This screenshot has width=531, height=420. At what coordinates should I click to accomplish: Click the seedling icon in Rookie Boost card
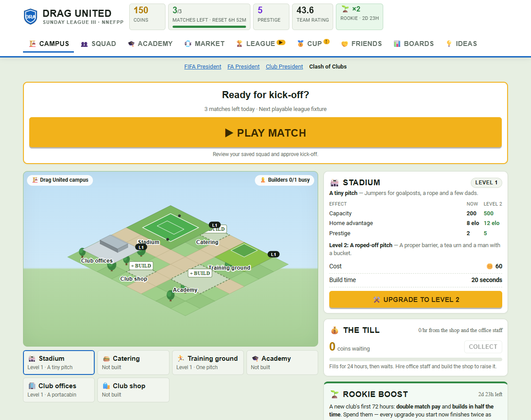coord(335,394)
